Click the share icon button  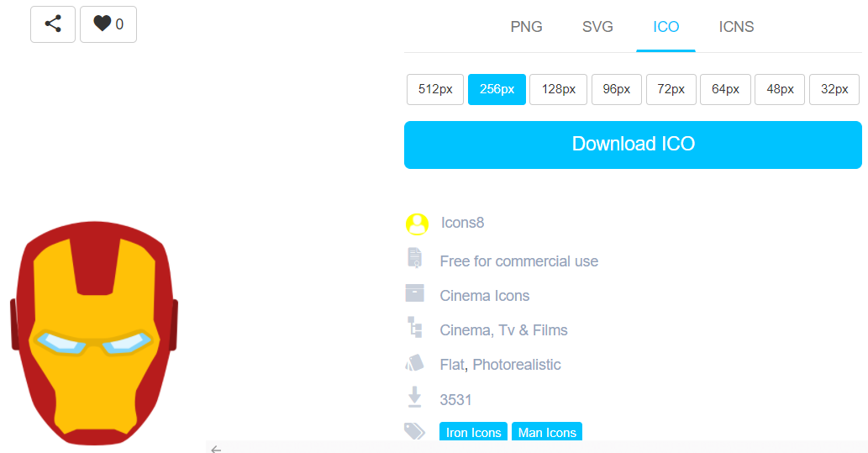tap(53, 24)
